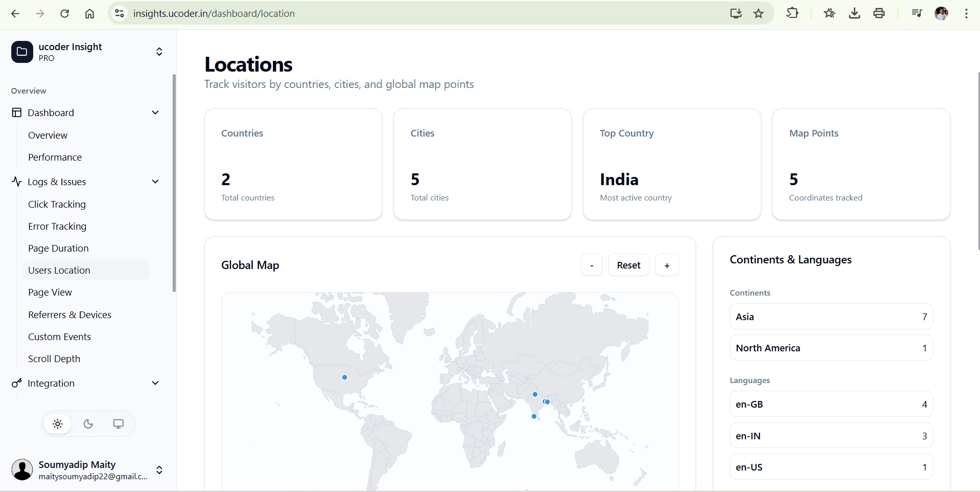The height and width of the screenshot is (492, 980).
Task: Open the media control playlist icon
Action: [917, 13]
